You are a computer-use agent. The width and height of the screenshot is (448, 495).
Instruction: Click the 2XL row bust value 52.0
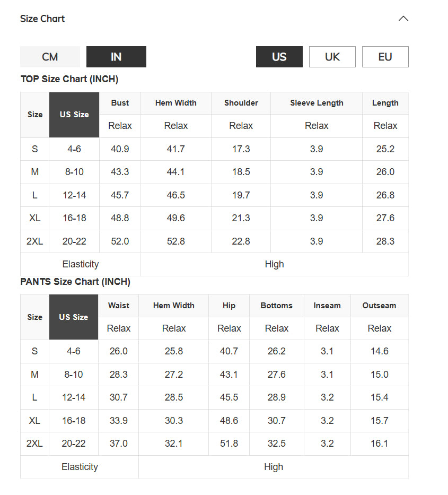[x=120, y=241]
